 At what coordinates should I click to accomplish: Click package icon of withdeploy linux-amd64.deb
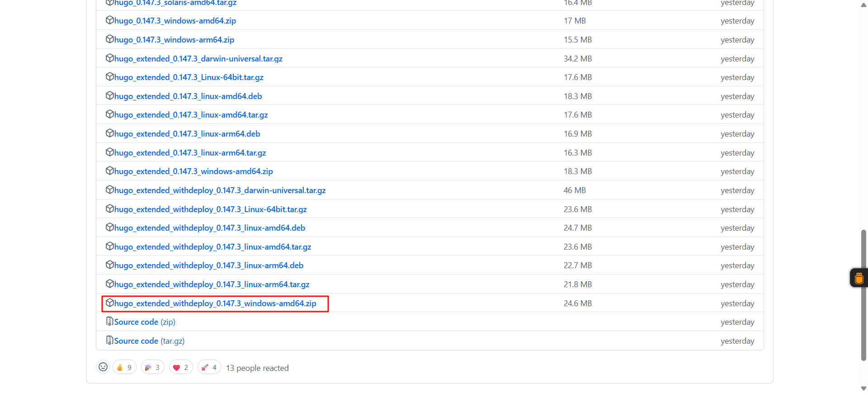click(109, 227)
